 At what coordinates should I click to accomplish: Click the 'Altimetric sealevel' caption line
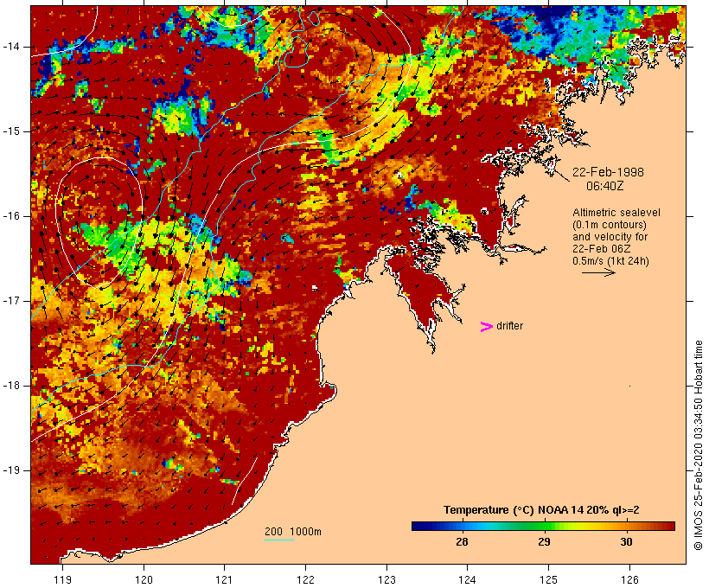pos(616,213)
